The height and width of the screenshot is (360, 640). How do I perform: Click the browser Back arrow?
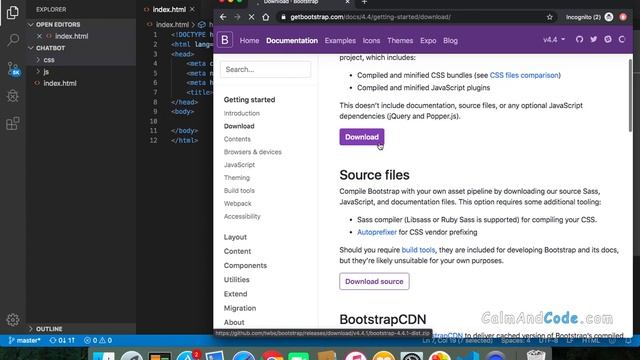point(223,17)
